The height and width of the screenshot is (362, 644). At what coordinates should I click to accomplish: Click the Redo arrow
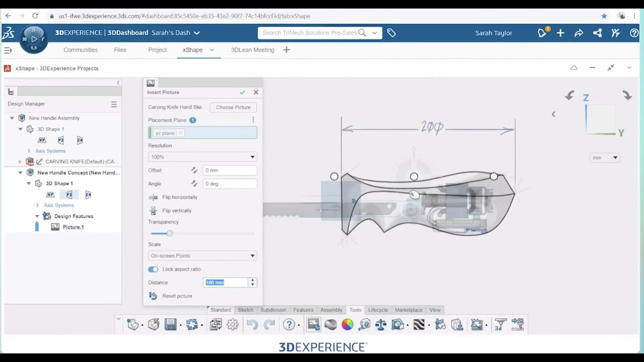click(270, 325)
